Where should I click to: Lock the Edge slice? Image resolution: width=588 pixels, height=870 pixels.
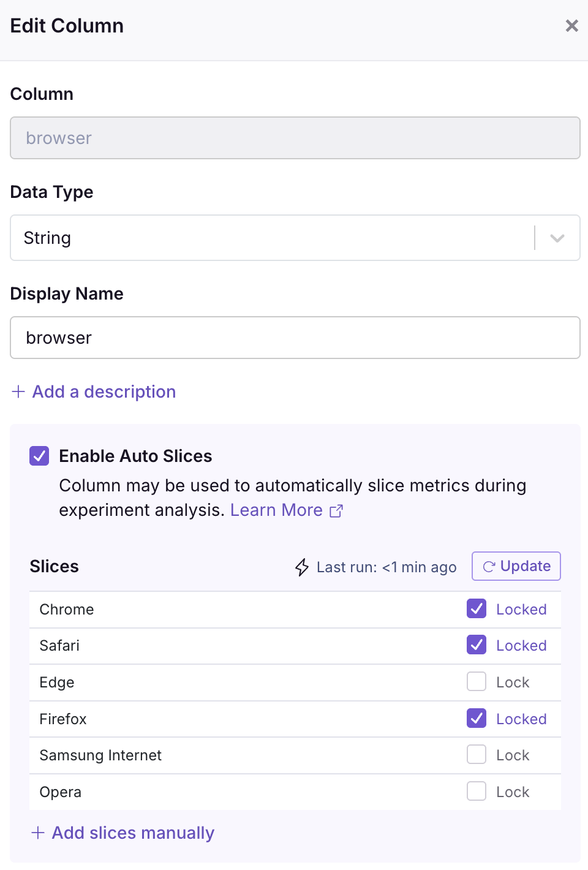[476, 681]
